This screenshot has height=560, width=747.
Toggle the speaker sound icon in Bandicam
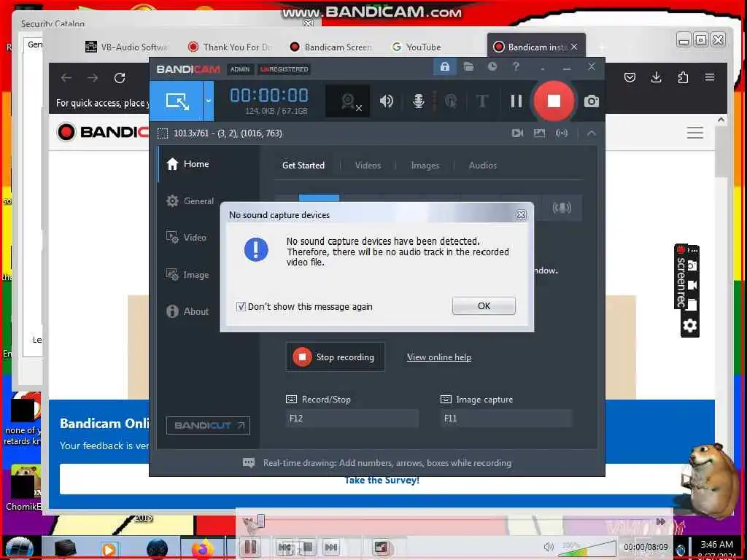pyautogui.click(x=387, y=101)
